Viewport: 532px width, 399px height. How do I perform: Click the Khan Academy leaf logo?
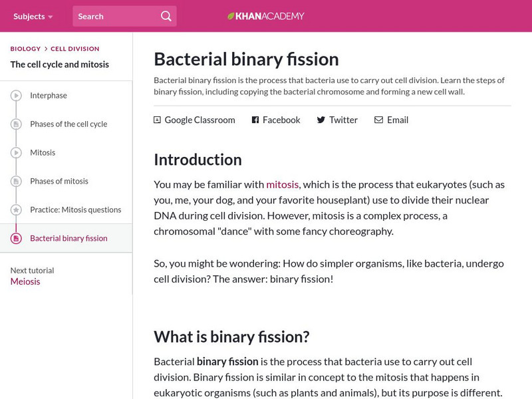coord(231,16)
